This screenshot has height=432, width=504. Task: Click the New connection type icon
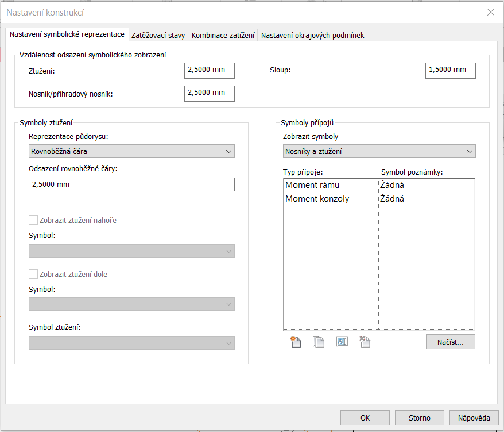[296, 342]
